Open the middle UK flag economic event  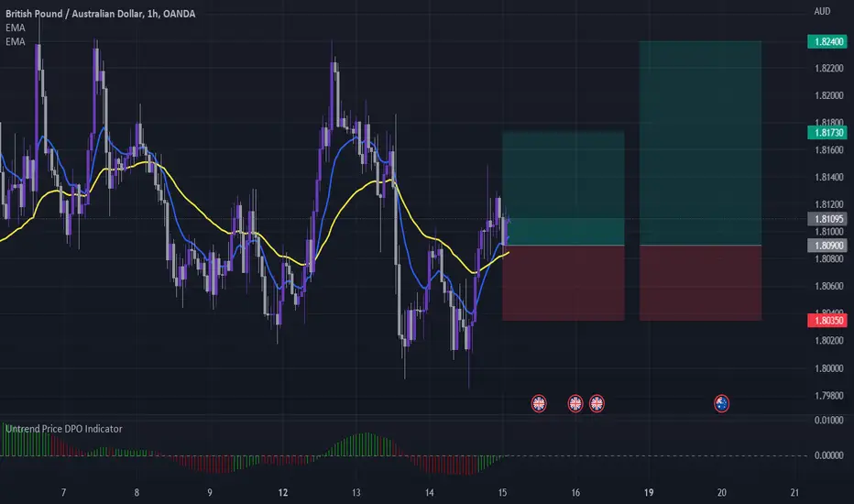(575, 403)
